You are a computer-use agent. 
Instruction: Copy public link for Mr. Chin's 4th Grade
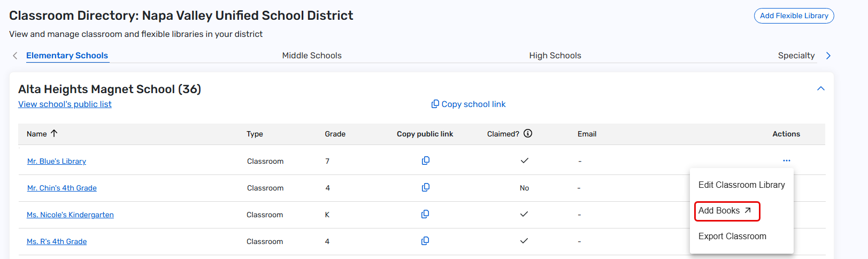pyautogui.click(x=426, y=187)
